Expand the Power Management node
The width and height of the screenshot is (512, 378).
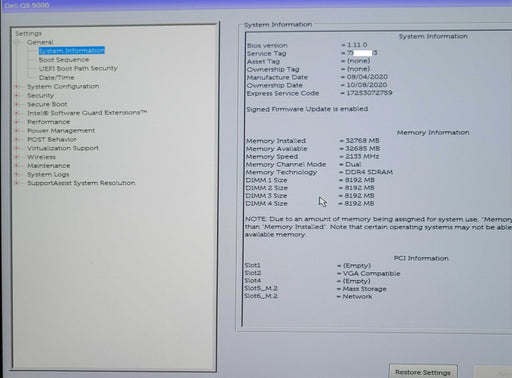pos(17,131)
